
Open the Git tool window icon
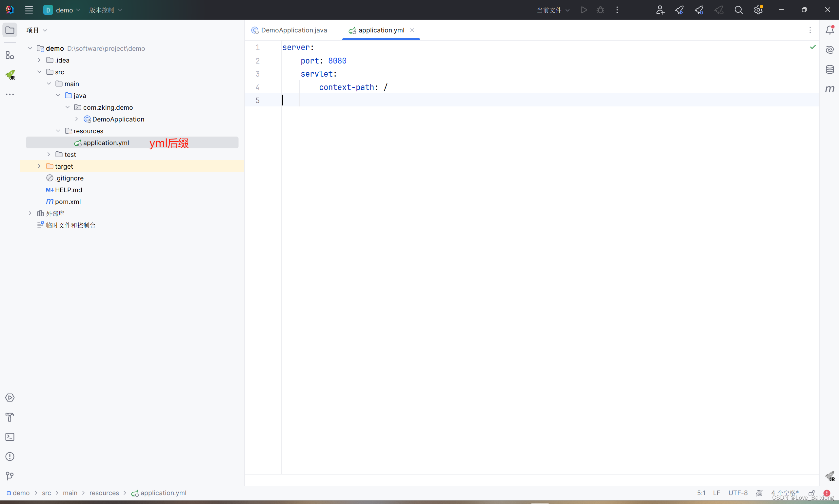pos(10,476)
